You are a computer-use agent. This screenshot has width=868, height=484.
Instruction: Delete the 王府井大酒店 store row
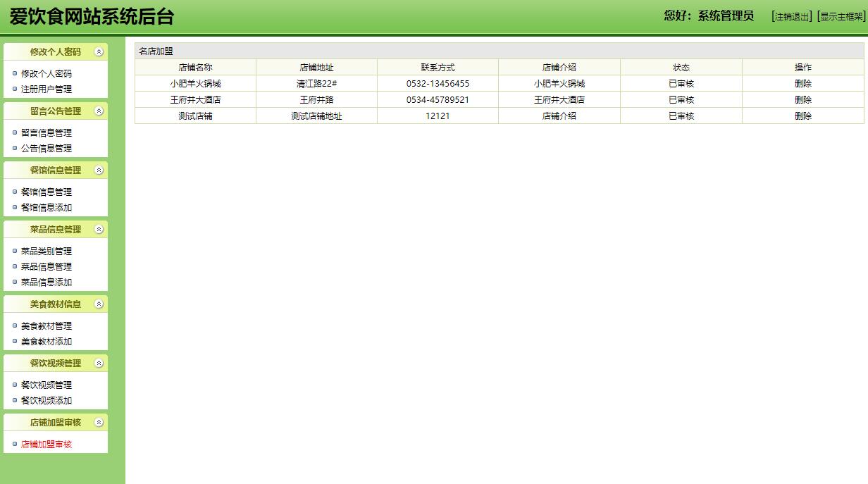pyautogui.click(x=803, y=99)
